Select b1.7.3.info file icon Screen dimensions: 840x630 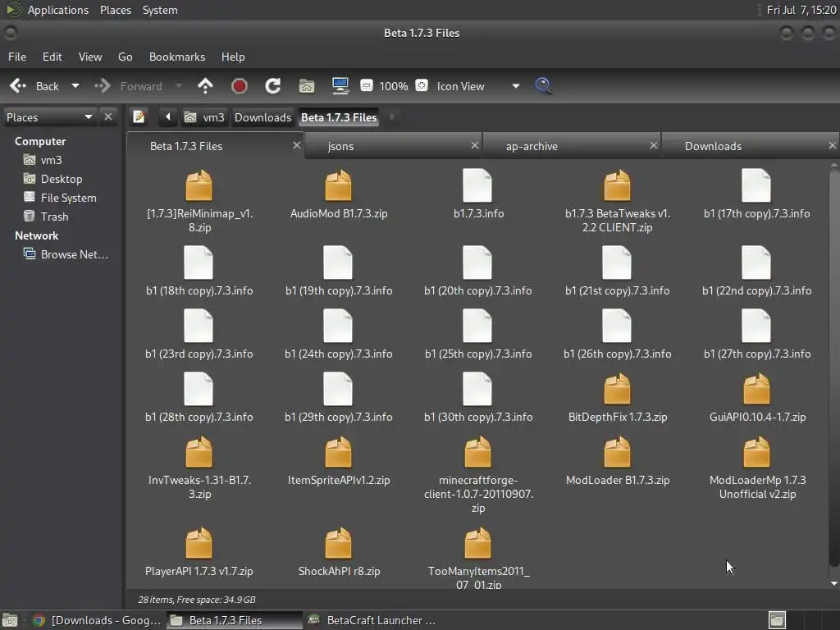(x=477, y=185)
